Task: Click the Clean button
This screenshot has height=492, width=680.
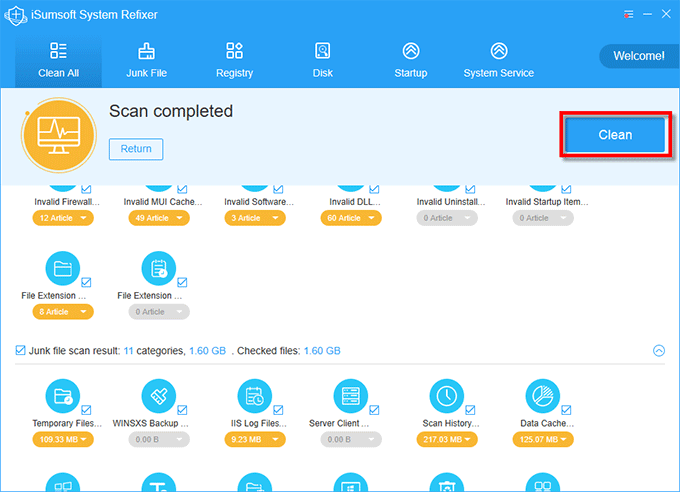Action: pos(615,134)
